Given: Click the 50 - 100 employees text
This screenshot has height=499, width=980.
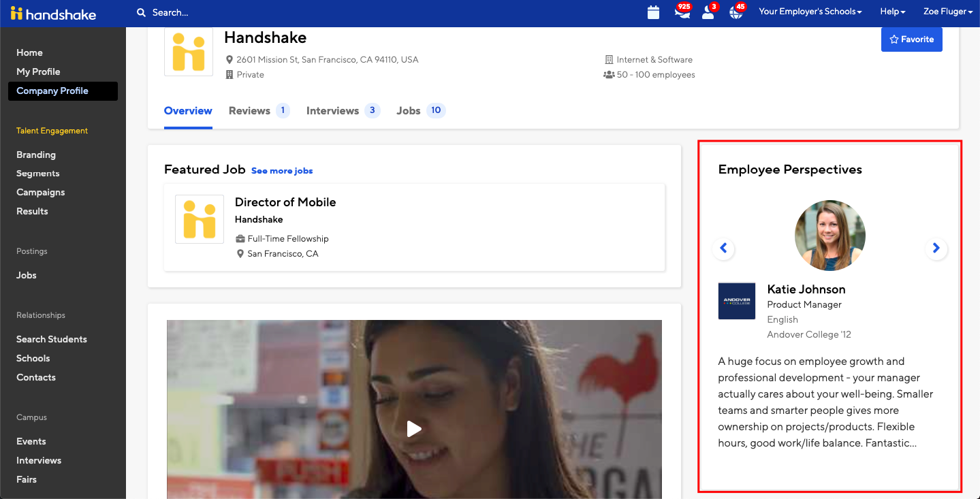Looking at the screenshot, I should pyautogui.click(x=656, y=75).
